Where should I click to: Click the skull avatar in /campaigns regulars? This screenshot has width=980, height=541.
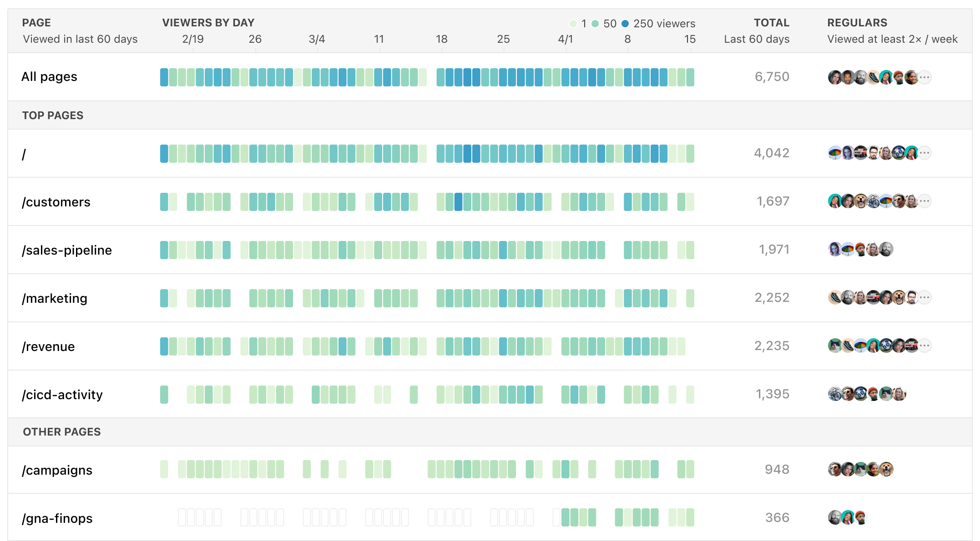click(834, 469)
